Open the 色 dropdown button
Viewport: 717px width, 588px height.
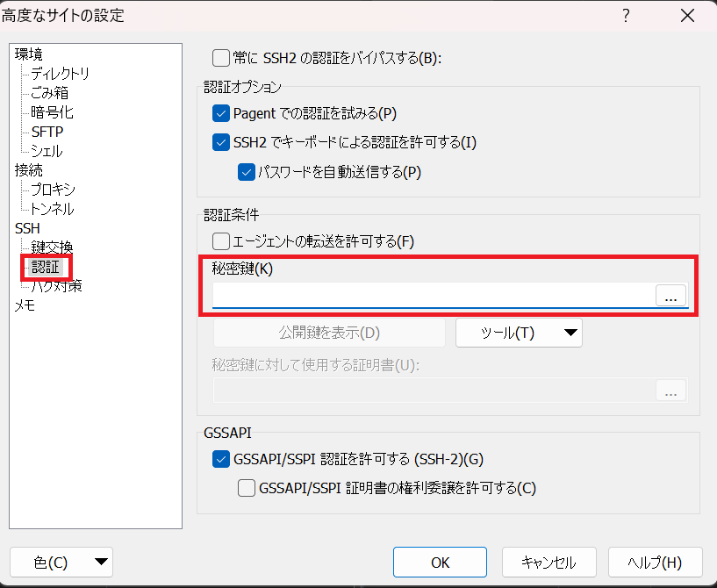pos(61,562)
